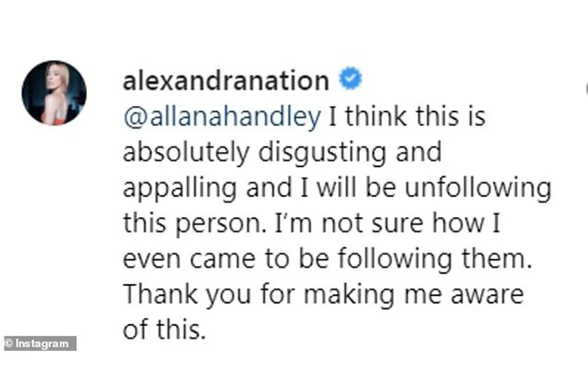Click the phrase "I'm not sure how I"

point(412,224)
